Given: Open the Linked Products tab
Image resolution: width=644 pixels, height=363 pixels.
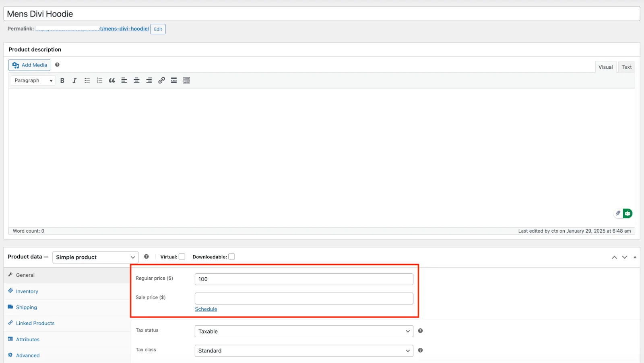Looking at the screenshot, I should 67,323.
